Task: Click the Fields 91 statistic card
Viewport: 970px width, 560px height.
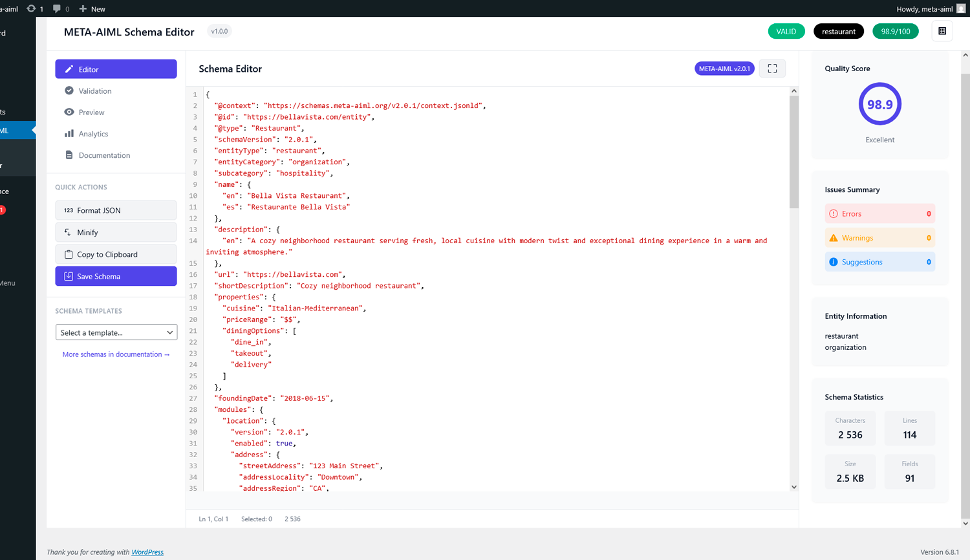Action: click(x=910, y=472)
